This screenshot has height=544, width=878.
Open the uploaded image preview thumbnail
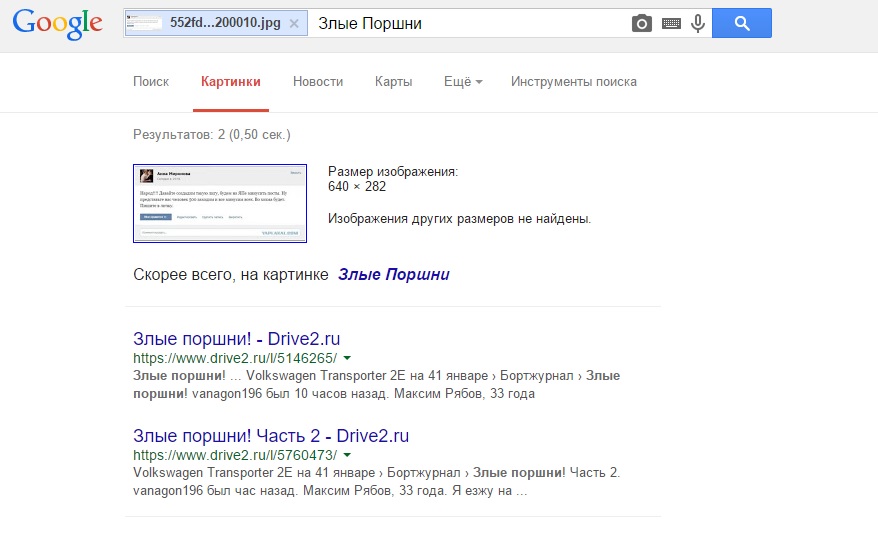pos(220,203)
